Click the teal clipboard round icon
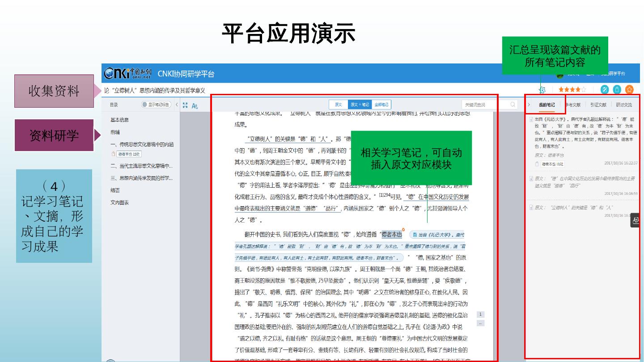644x362 pixels. 617,89
